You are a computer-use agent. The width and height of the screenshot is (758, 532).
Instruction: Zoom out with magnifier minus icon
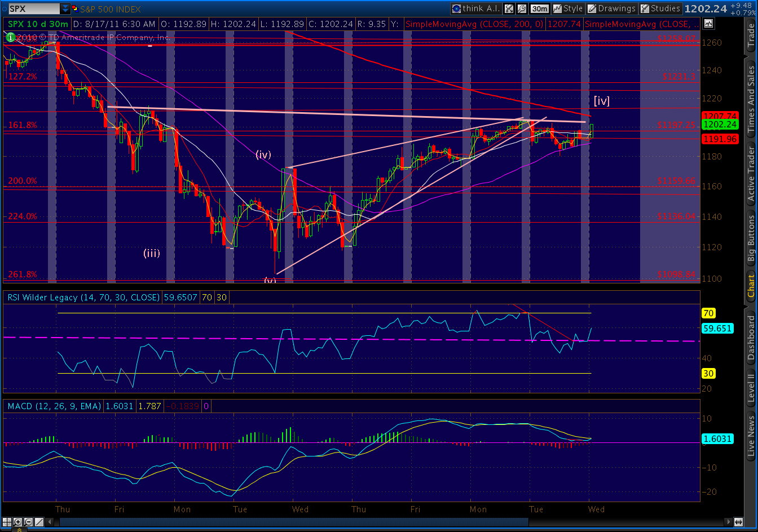pyautogui.click(x=28, y=522)
